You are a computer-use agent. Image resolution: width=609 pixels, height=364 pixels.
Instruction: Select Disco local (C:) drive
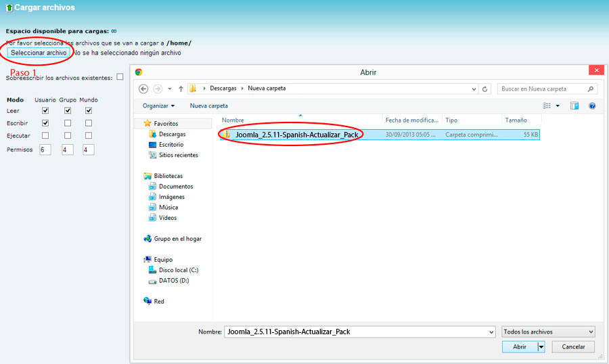pos(178,270)
